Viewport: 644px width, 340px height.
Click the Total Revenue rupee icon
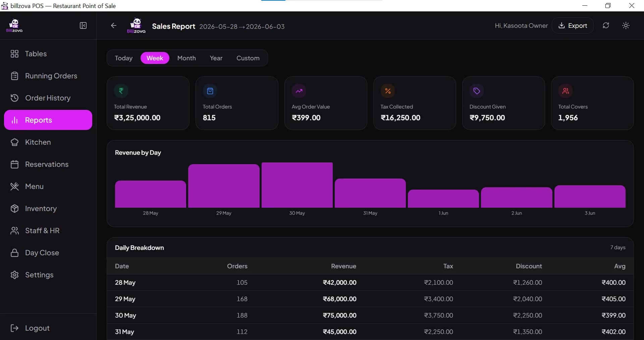(121, 91)
